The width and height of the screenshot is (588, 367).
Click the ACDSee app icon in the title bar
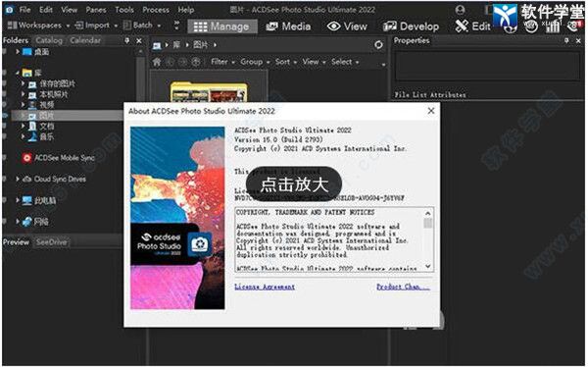pyautogui.click(x=9, y=10)
